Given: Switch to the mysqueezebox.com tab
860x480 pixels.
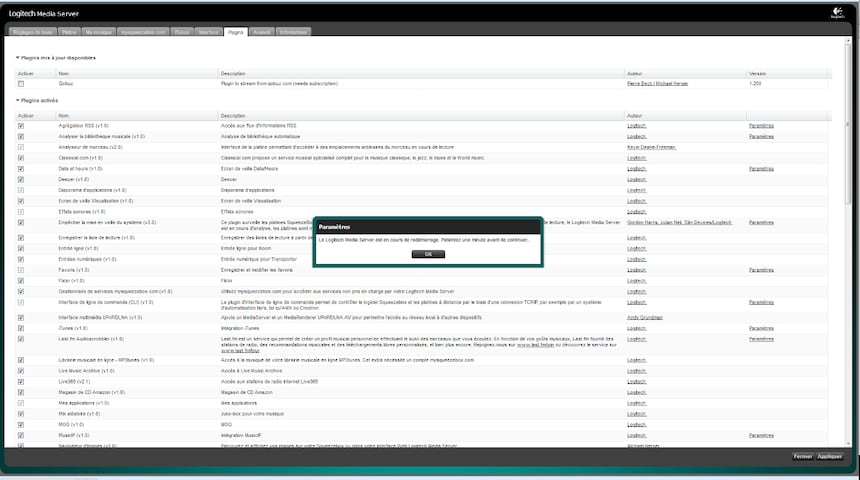Looking at the screenshot, I should 143,32.
